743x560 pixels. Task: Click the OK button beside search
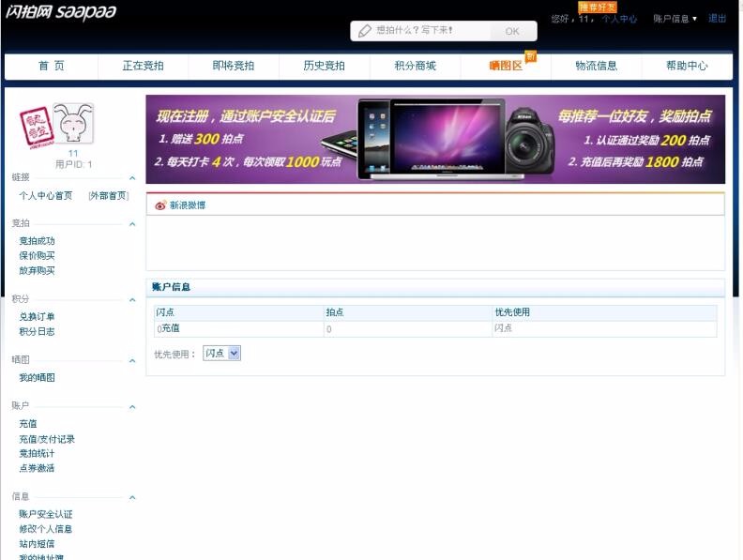pyautogui.click(x=512, y=31)
